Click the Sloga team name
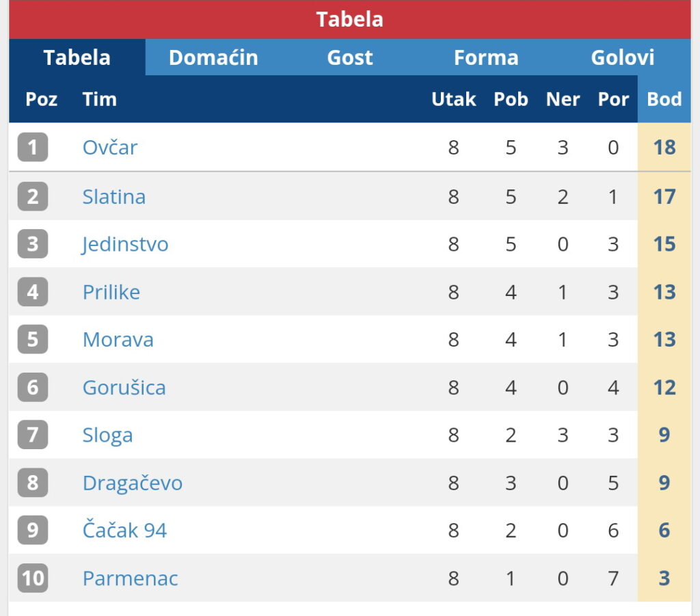 tap(107, 436)
